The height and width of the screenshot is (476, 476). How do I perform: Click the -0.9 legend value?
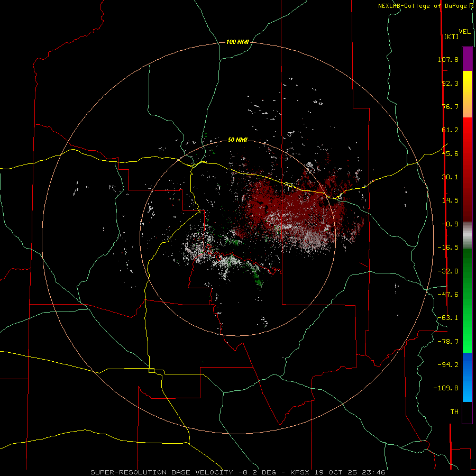pos(450,224)
